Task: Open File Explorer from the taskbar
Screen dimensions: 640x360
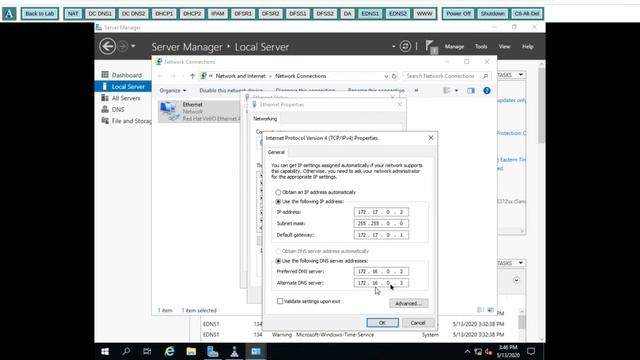Action: [x=191, y=351]
